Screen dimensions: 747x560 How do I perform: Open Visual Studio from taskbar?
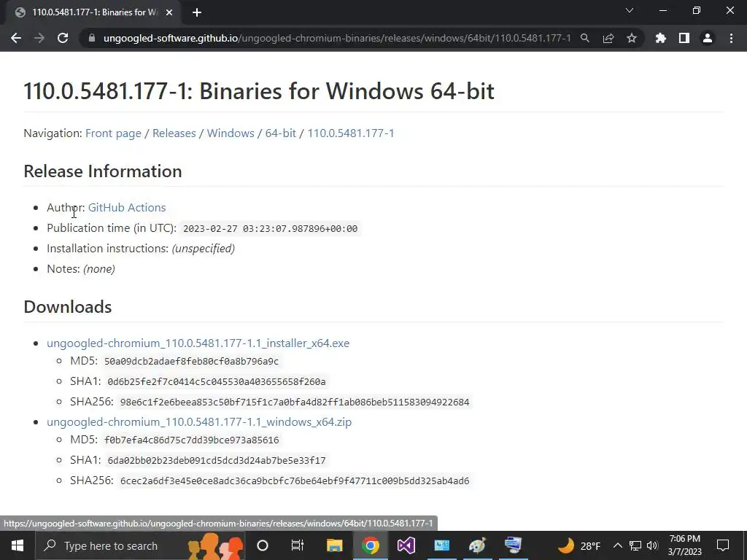406,545
